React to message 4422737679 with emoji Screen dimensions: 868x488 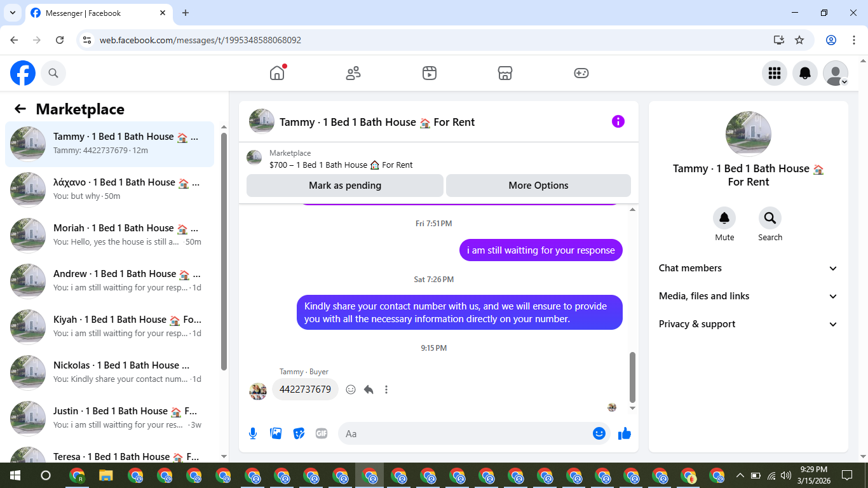pos(351,390)
